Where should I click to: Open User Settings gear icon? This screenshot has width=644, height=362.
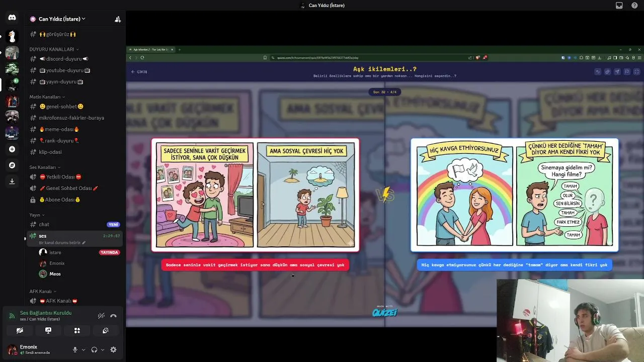(x=113, y=349)
